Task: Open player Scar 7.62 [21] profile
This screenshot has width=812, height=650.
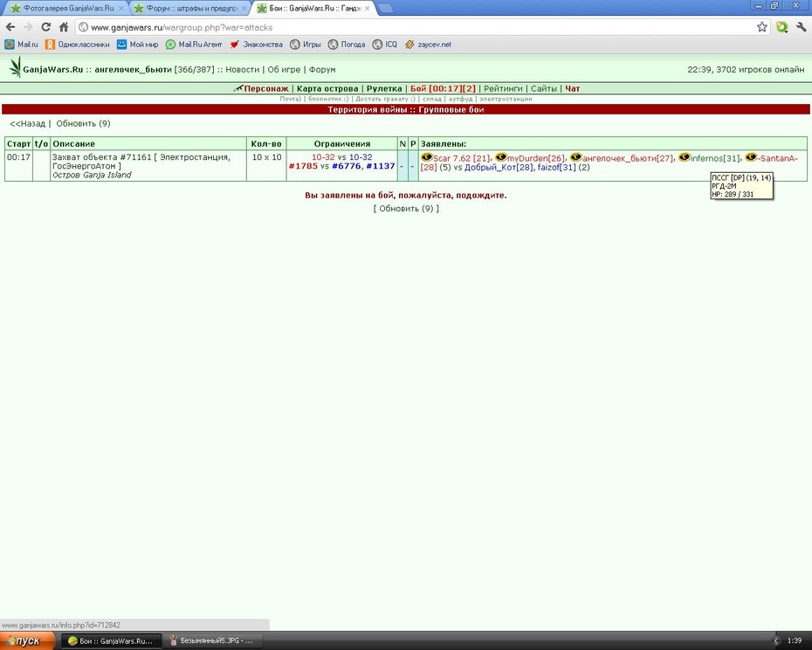Action: 461,158
